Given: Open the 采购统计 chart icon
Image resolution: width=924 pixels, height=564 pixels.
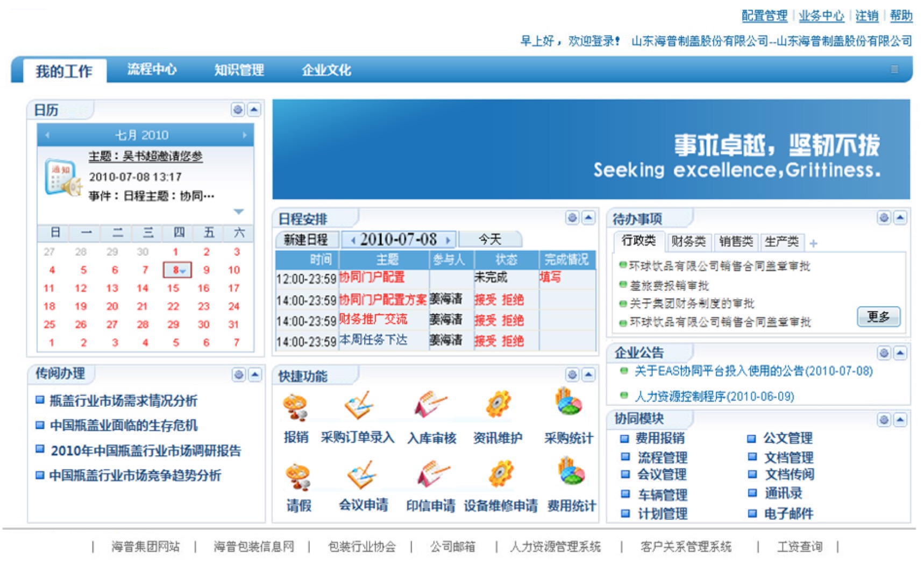Looking at the screenshot, I should coord(568,403).
